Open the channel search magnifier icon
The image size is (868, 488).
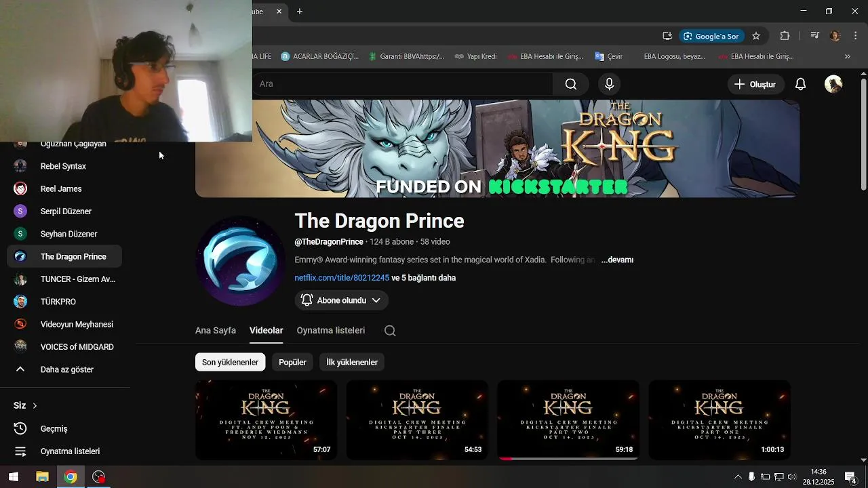coord(390,331)
